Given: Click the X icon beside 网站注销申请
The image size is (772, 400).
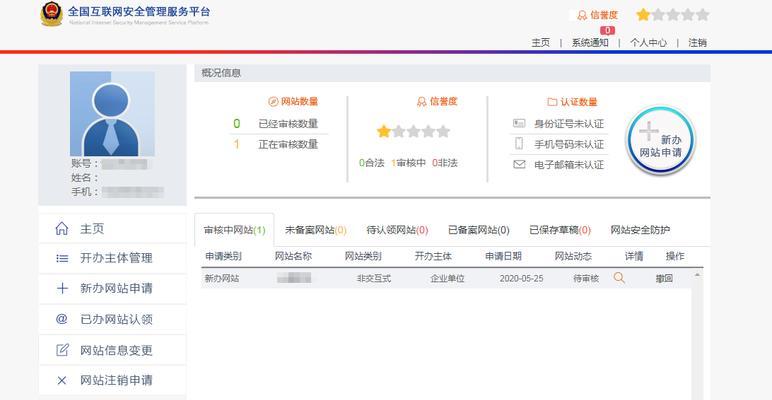Looking at the screenshot, I should (x=62, y=380).
